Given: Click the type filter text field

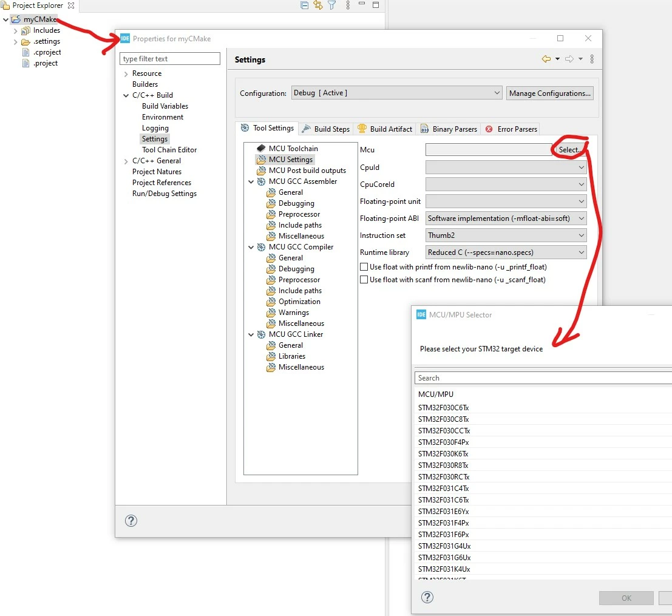Looking at the screenshot, I should (170, 59).
